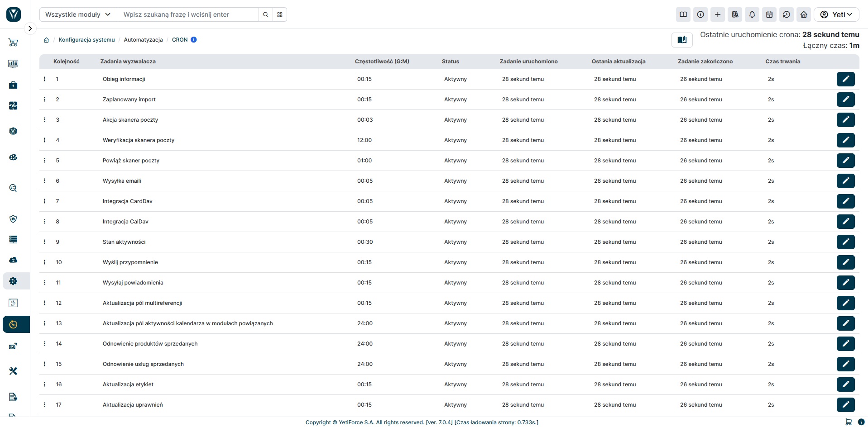Screen dimensions: 868x427
Task: Select the Odnowienie produktów sprzedanych task name
Action: point(150,344)
